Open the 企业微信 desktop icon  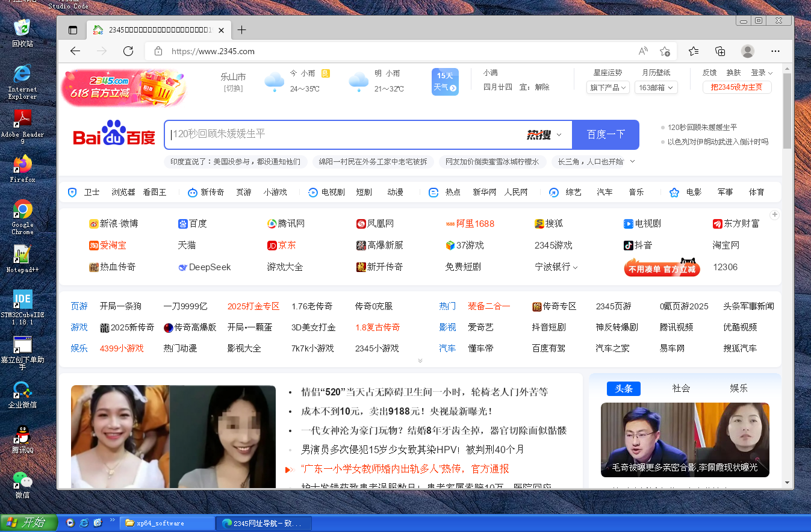[22, 394]
